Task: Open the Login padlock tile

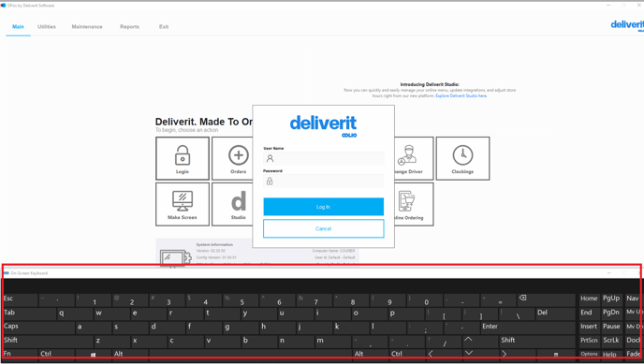Action: tap(183, 158)
